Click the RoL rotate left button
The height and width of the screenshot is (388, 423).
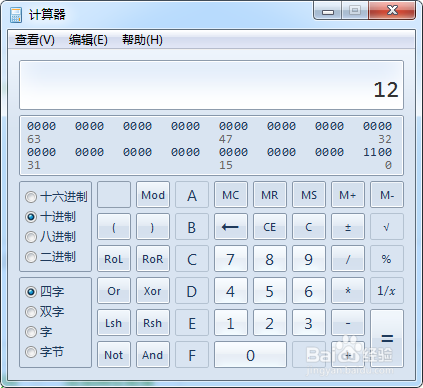[114, 259]
